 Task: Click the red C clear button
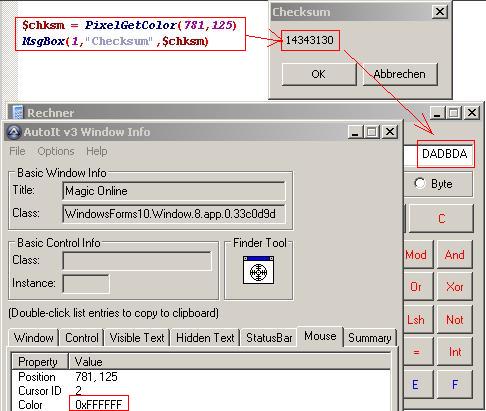click(441, 218)
